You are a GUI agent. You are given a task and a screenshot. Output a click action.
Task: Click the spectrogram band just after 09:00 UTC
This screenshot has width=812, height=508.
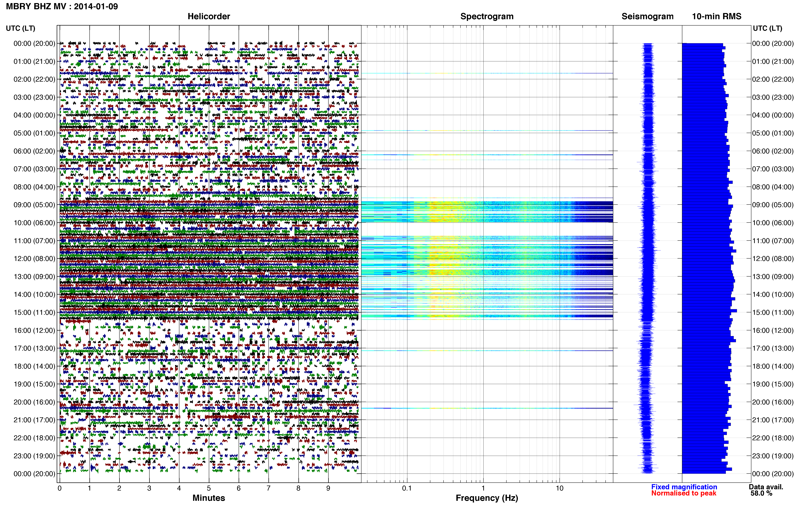coord(487,212)
